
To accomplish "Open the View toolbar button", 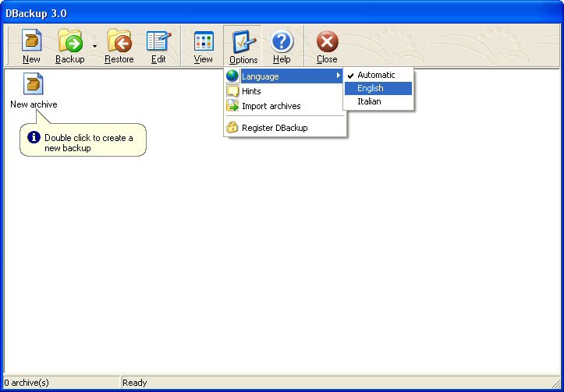I will pos(204,46).
